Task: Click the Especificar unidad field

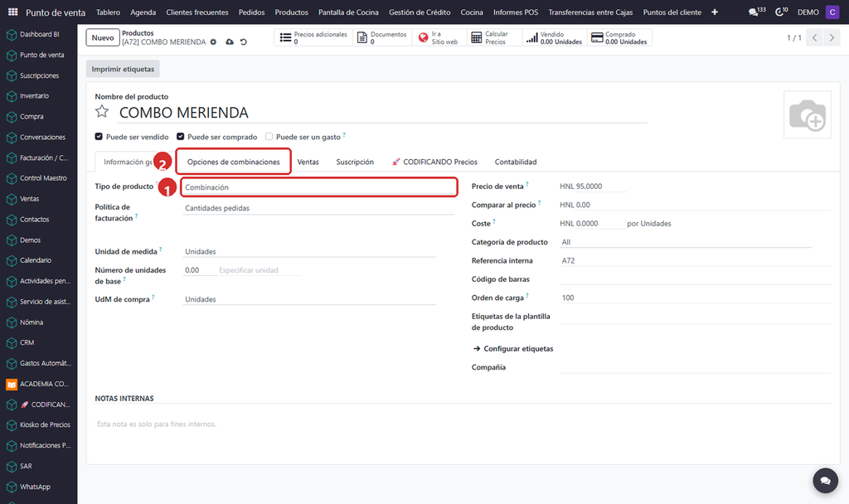Action: click(x=259, y=270)
